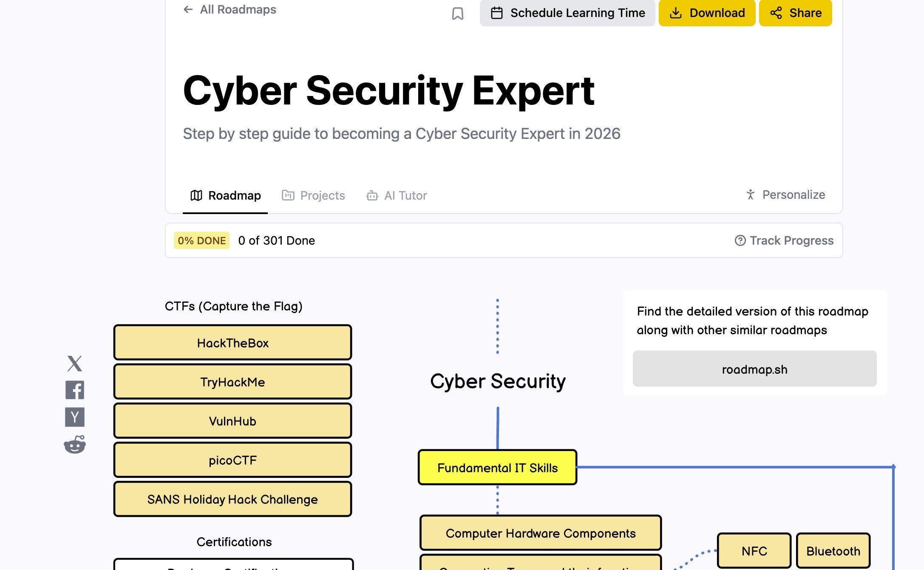Image resolution: width=924 pixels, height=570 pixels.
Task: Click the Share button
Action: (x=795, y=13)
